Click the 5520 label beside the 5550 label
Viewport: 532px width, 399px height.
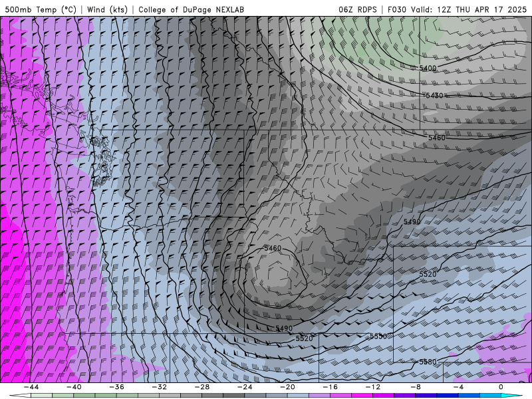pyautogui.click(x=305, y=338)
